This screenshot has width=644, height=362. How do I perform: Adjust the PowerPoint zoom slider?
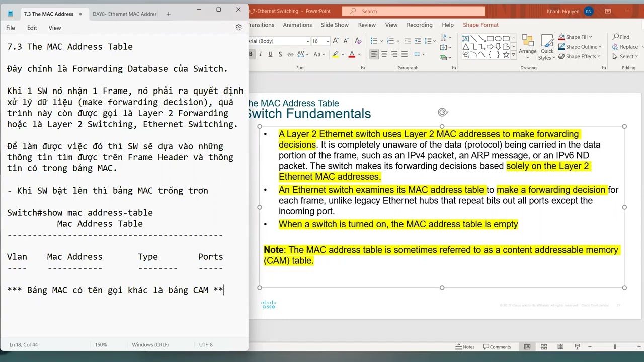615,347
